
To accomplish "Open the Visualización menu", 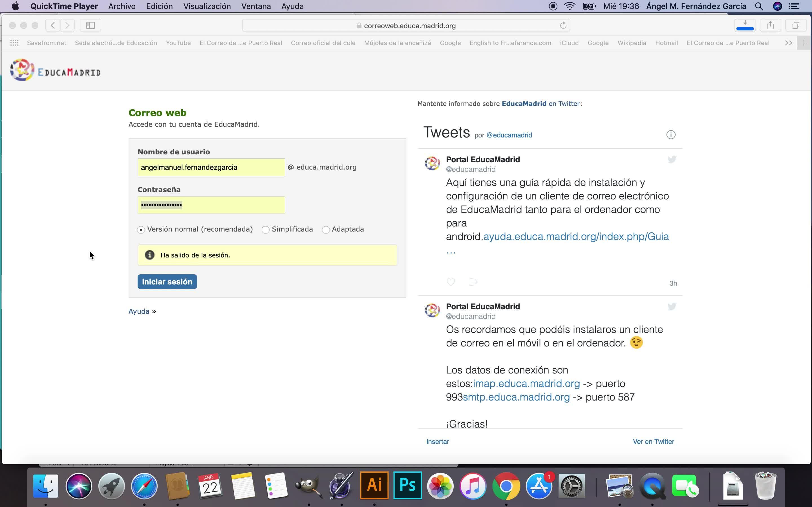I will coord(207,6).
